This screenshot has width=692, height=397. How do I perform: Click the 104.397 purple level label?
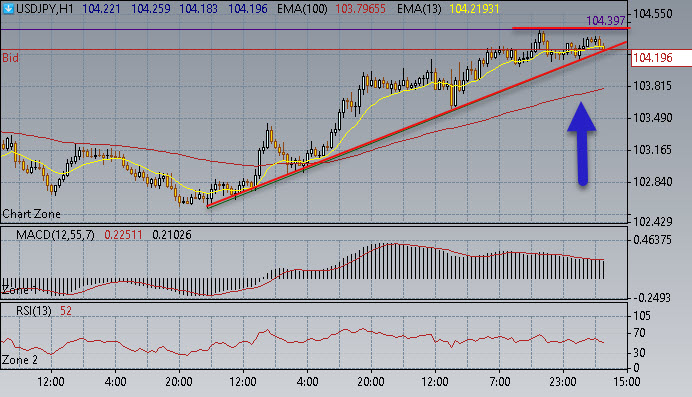pos(606,20)
